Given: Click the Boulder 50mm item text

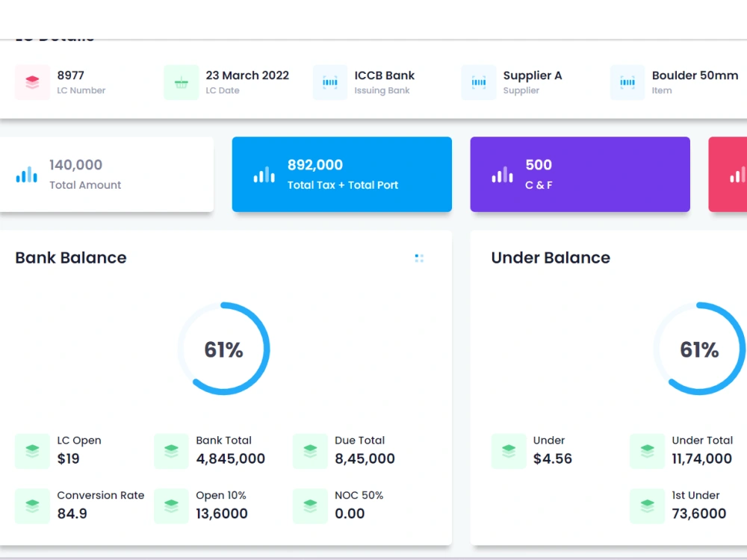Looking at the screenshot, I should (x=695, y=75).
